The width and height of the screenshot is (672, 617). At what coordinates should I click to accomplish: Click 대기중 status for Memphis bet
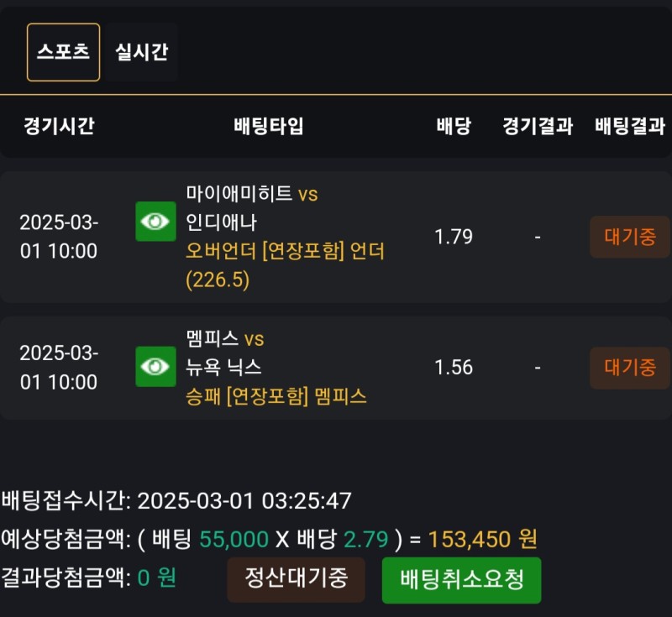tap(629, 368)
